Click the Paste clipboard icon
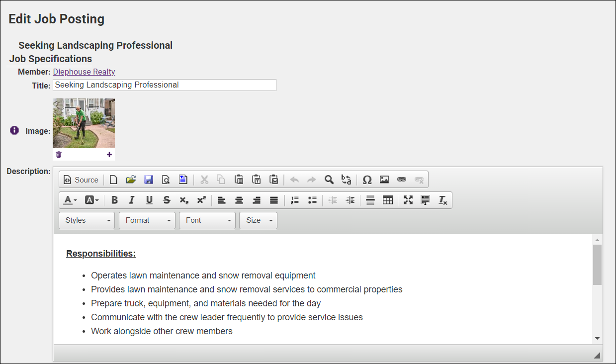 tap(239, 180)
